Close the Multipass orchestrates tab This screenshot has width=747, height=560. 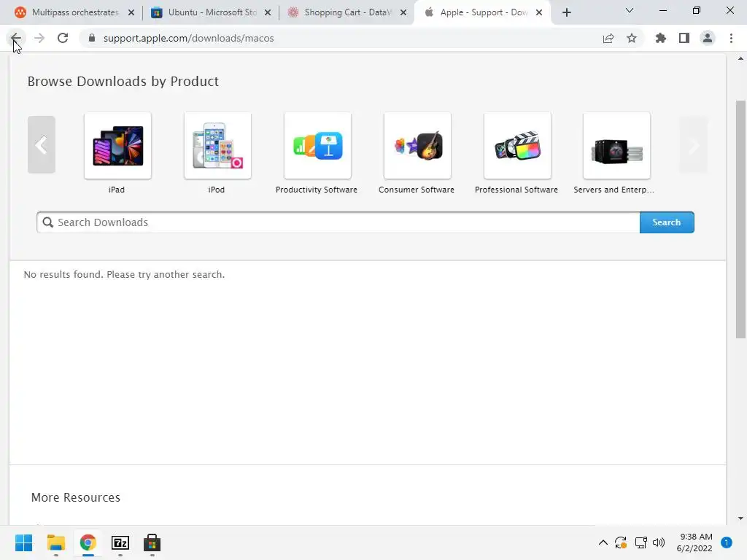[131, 12]
